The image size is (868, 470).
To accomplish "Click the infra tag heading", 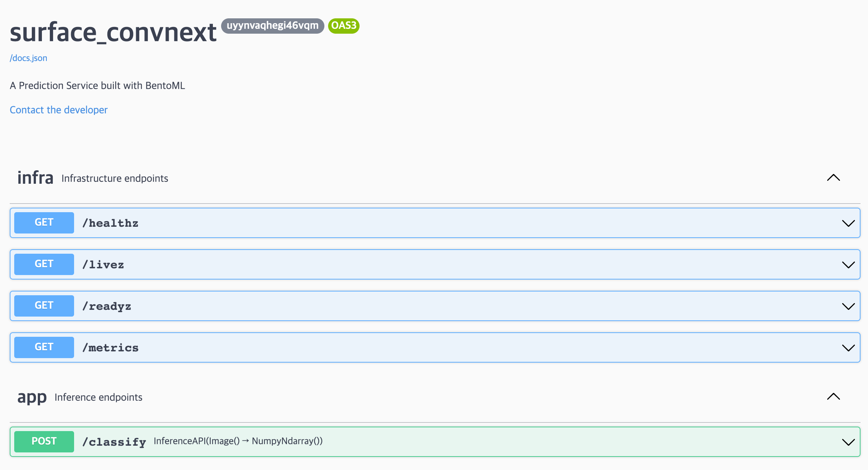I will pyautogui.click(x=35, y=178).
